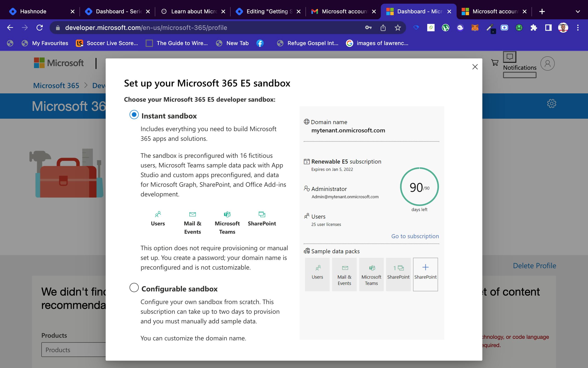Open the Soccer Live Score bookmark
This screenshot has height=368, width=588.
[107, 43]
